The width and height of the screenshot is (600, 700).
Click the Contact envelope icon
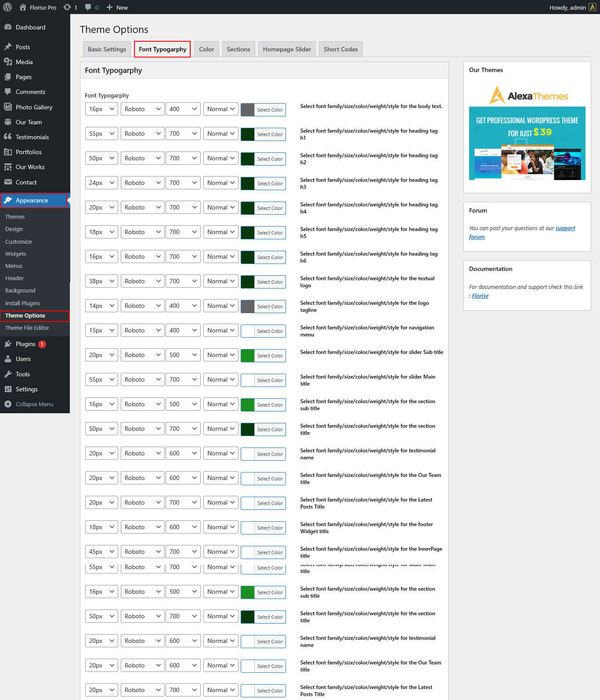[8, 182]
